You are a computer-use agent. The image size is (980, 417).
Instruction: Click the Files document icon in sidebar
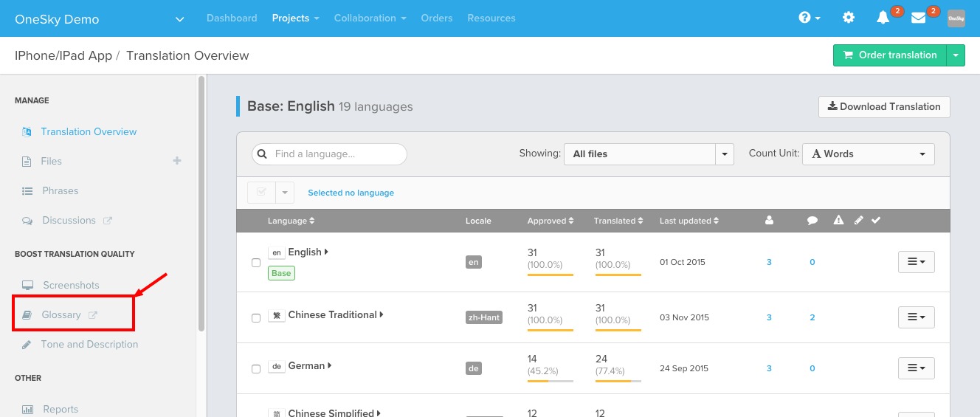[x=27, y=161]
